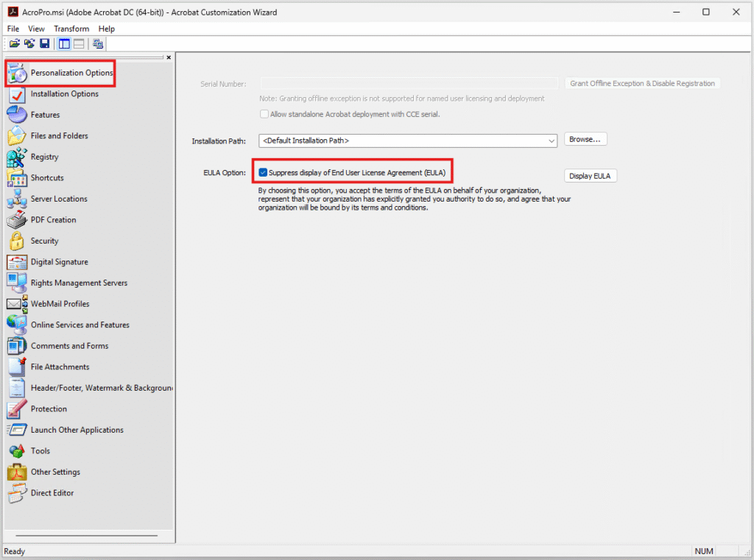The height and width of the screenshot is (560, 754).
Task: Open the View menu
Action: (37, 29)
